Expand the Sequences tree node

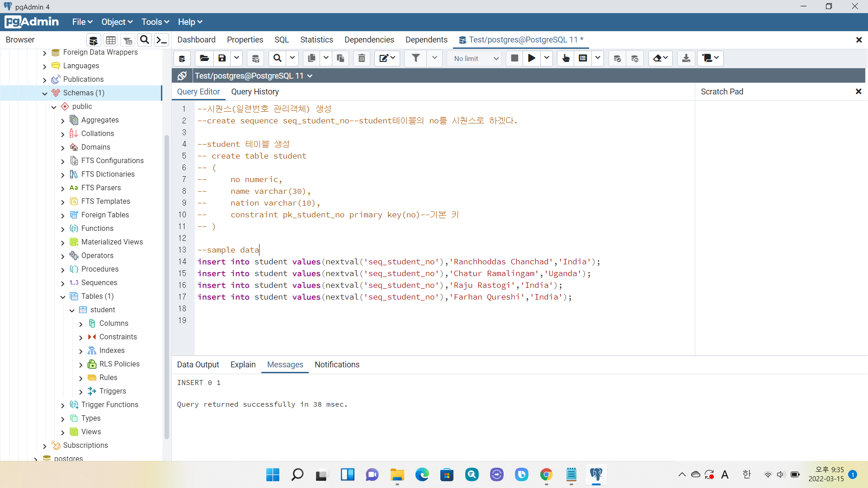click(63, 283)
